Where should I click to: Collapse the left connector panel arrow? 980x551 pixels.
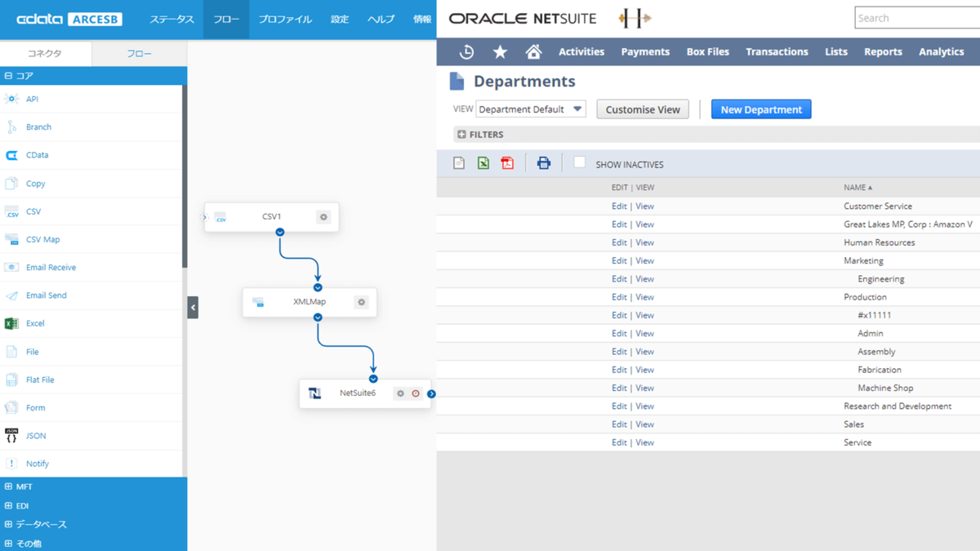193,308
